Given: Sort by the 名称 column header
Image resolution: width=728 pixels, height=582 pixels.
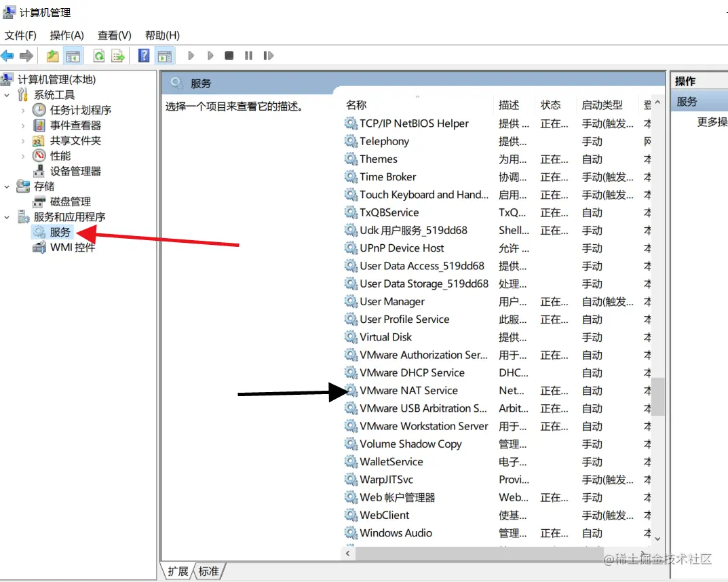Looking at the screenshot, I should pos(418,105).
